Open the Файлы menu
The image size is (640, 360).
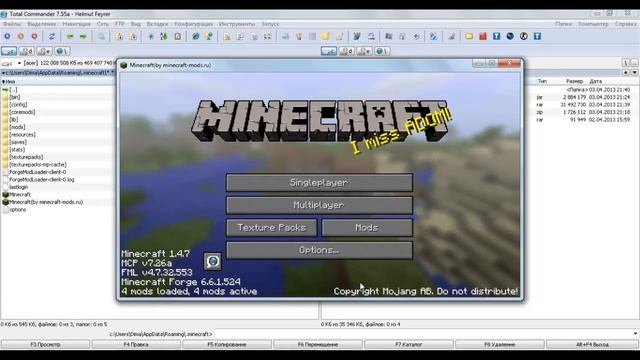12,24
